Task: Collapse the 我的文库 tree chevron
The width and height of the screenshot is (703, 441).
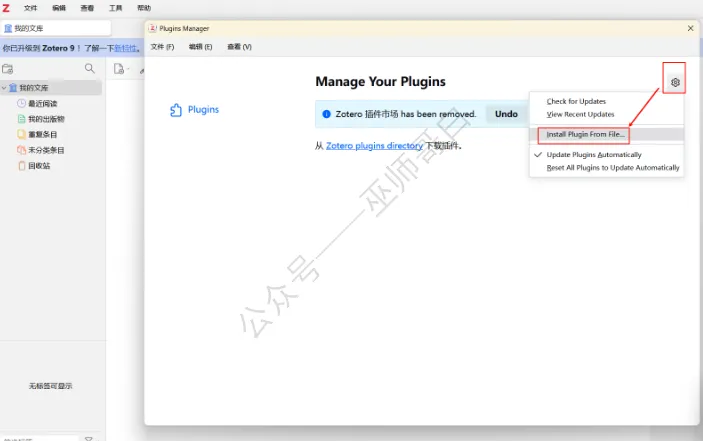Action: point(4,88)
